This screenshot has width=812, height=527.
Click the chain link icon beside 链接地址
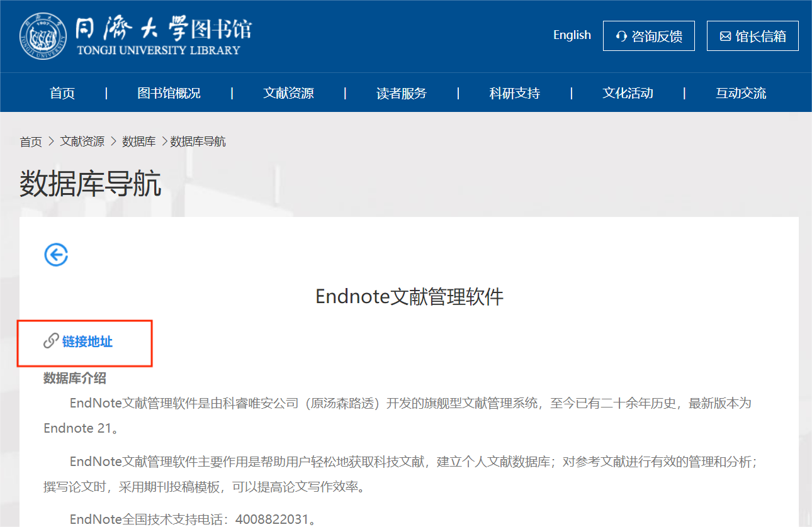51,341
